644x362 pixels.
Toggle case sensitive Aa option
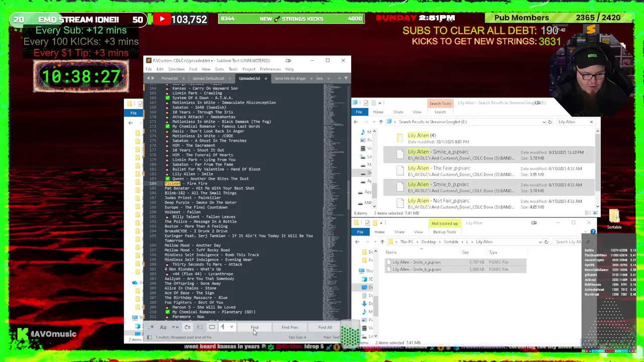point(163,327)
